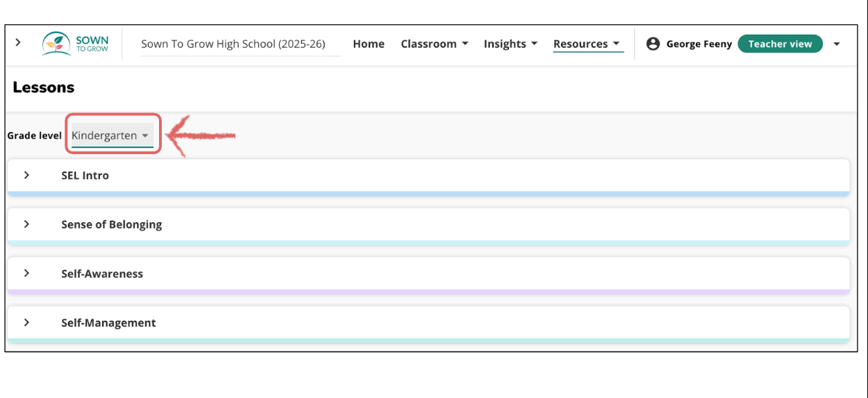868x398 pixels.
Task: Expand the SEL Intro section chevron
Action: (26, 175)
